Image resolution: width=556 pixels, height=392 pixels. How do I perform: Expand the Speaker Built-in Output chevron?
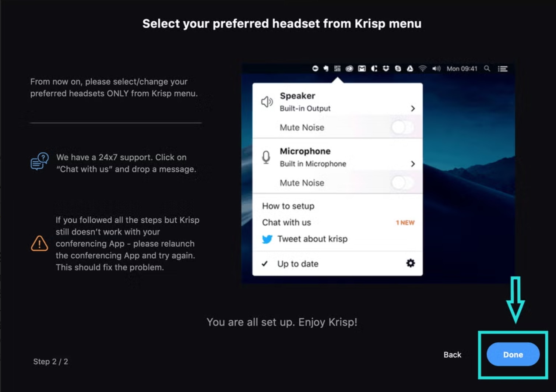[413, 108]
